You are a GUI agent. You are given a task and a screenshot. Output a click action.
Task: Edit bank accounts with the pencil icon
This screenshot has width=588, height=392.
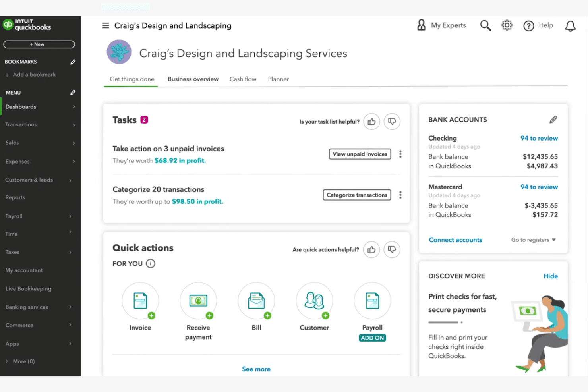pyautogui.click(x=553, y=120)
